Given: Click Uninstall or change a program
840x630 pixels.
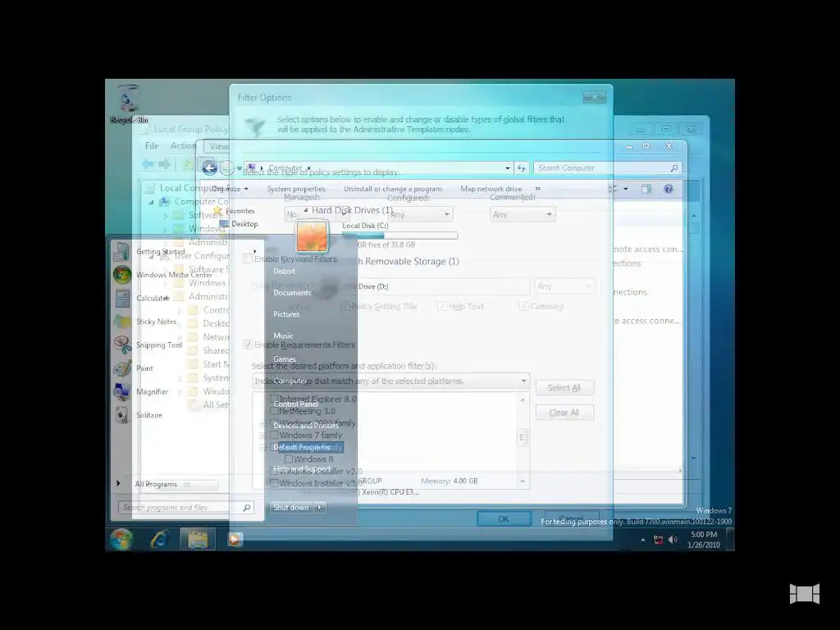Looking at the screenshot, I should point(393,189).
